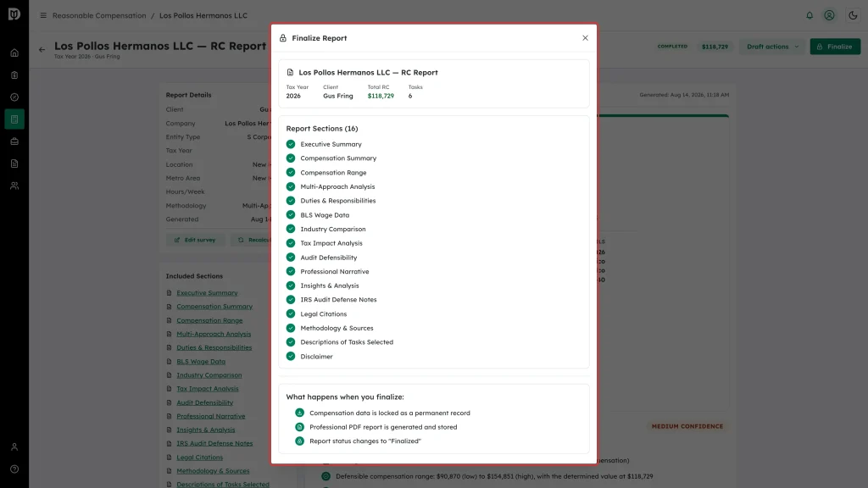
Task: Click check icon beside Audit Defensibility in dialog
Action: [x=291, y=258]
